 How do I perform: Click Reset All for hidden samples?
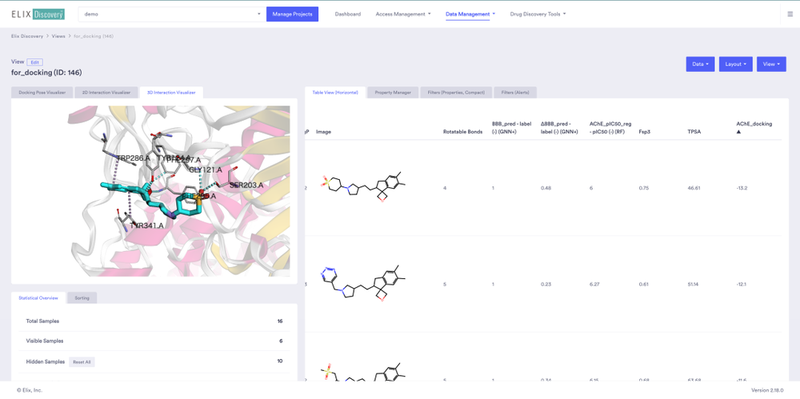[x=82, y=362]
